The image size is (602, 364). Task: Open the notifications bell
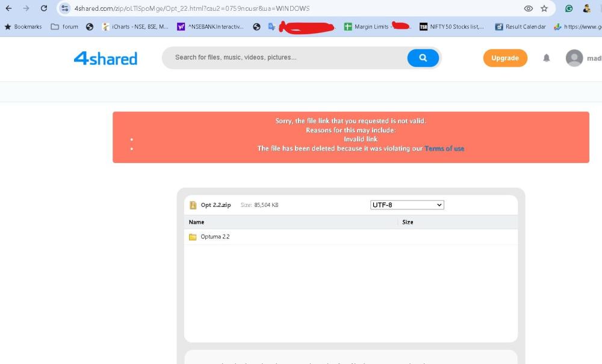(x=547, y=58)
